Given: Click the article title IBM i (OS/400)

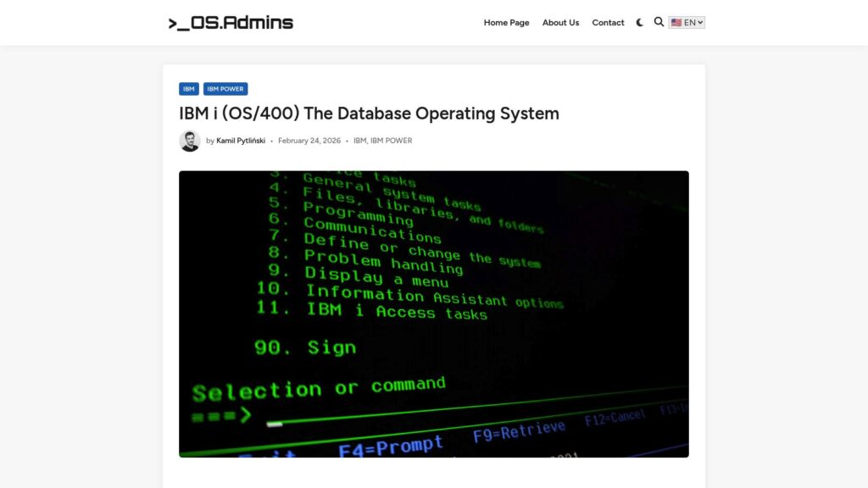Looking at the screenshot, I should click(x=369, y=114).
